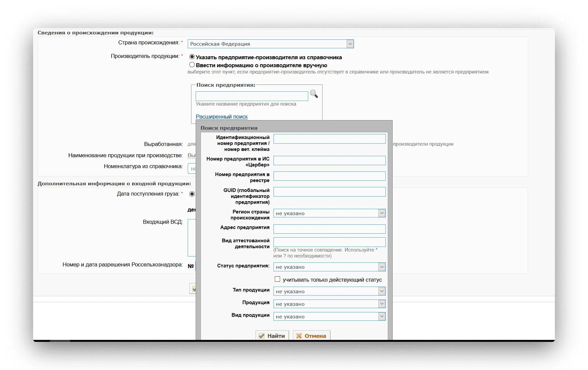Click the 'Поиск предприятия' dialog title
The height and width of the screenshot is (370, 588).
click(x=229, y=128)
